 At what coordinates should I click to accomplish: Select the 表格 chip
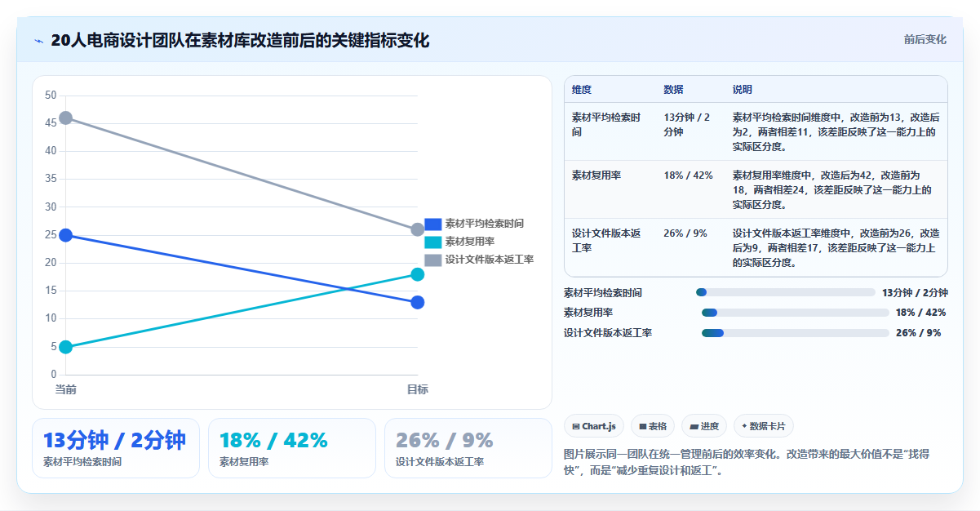653,426
